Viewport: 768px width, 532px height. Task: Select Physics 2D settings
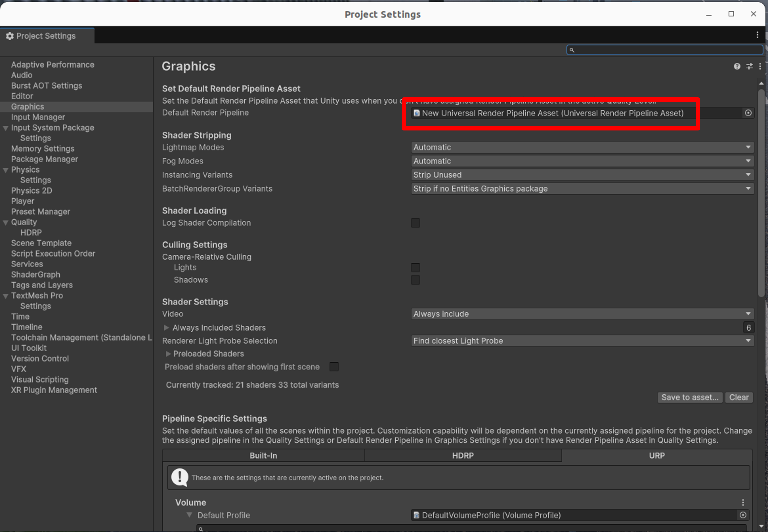(32, 191)
